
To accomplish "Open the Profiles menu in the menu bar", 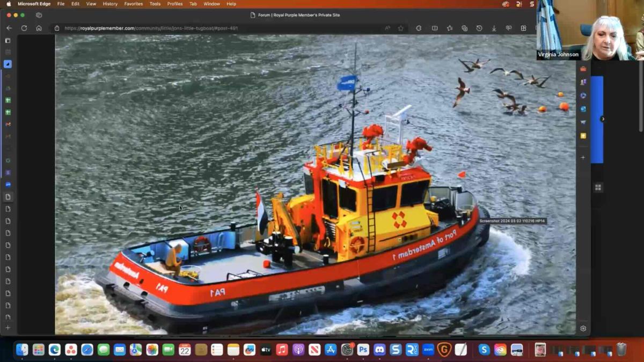I will tap(174, 4).
